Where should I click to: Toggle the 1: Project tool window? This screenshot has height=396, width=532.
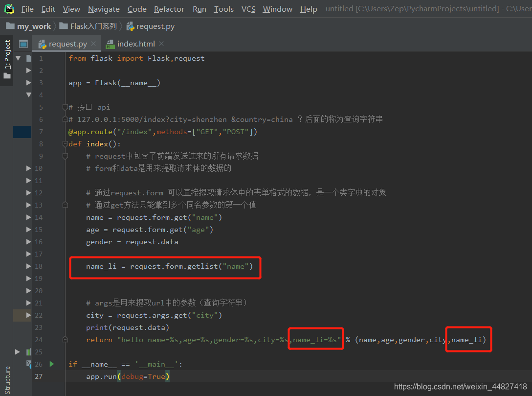coord(7,54)
